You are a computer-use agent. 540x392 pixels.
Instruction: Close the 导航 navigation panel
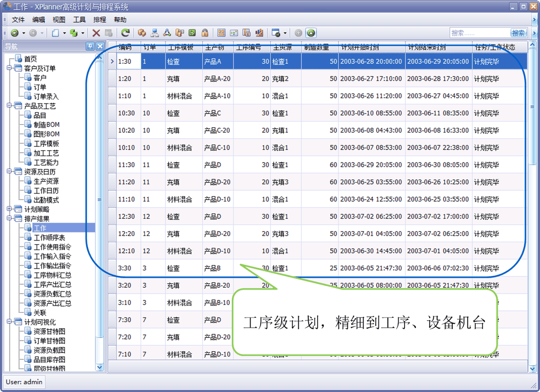100,46
